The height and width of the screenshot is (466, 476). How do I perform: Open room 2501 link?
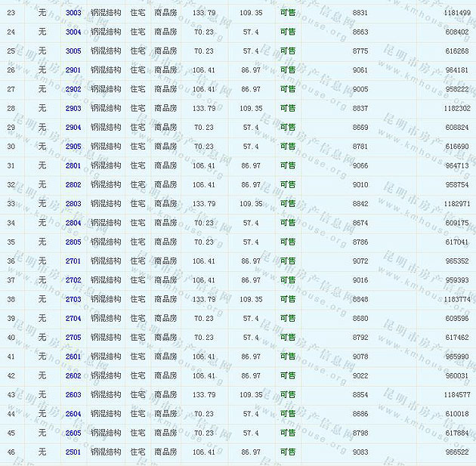click(x=73, y=452)
